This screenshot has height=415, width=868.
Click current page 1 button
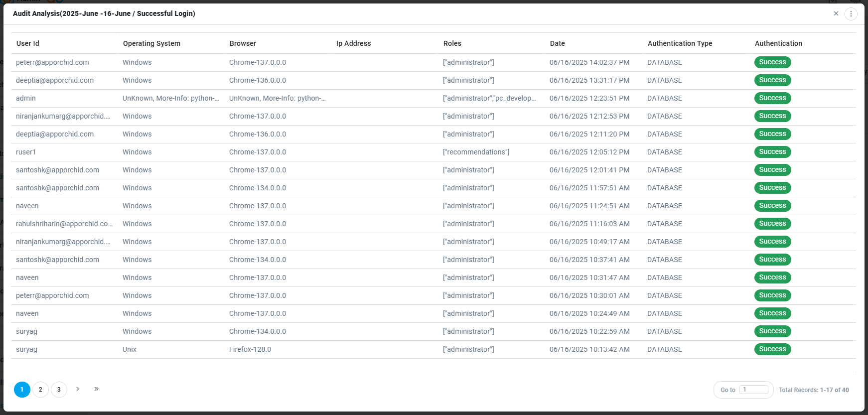coord(22,390)
